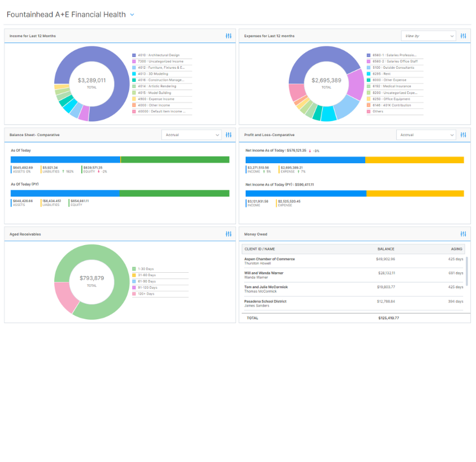Screen dimensions: 476x462
Task: Open filter settings for Aged Receivables
Action: point(228,234)
